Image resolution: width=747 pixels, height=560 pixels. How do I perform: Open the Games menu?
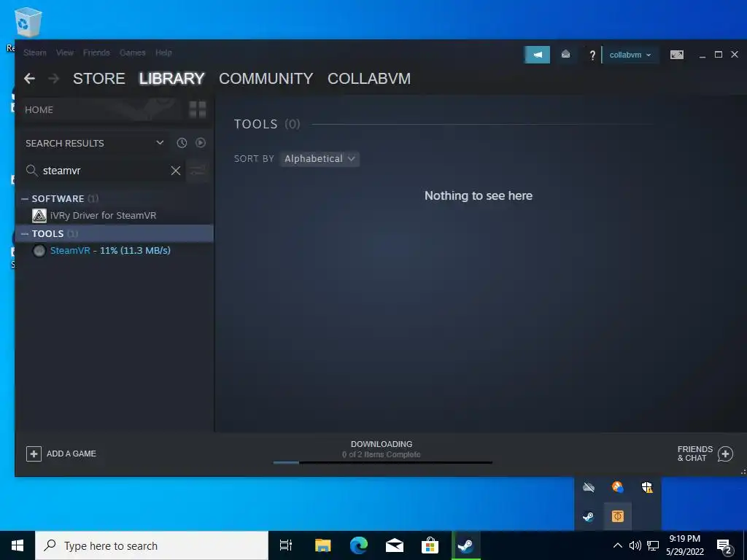[133, 52]
